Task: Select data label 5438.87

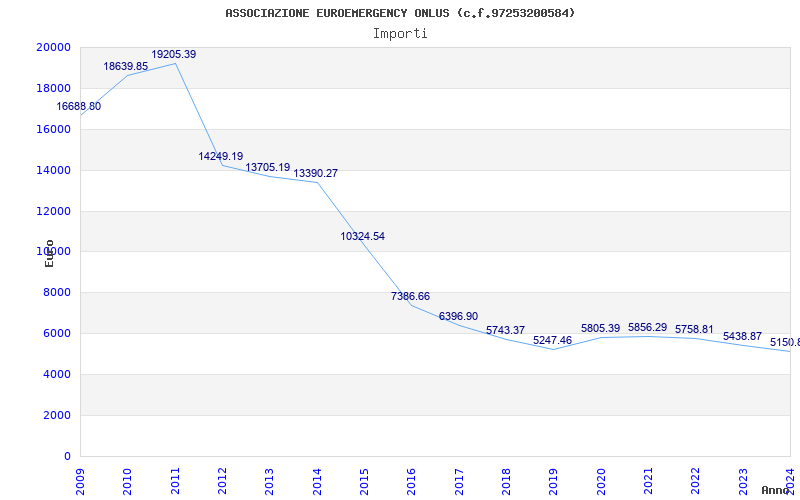Action: tap(742, 337)
